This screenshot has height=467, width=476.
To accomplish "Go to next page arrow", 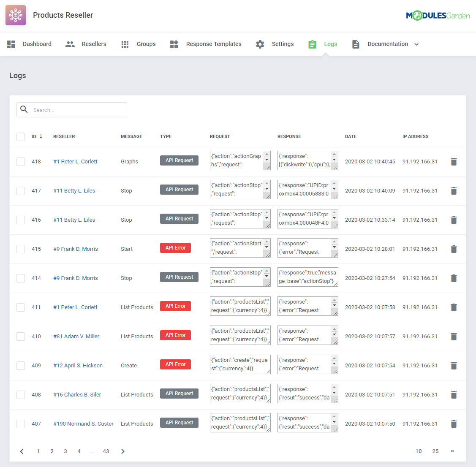I will [122, 451].
